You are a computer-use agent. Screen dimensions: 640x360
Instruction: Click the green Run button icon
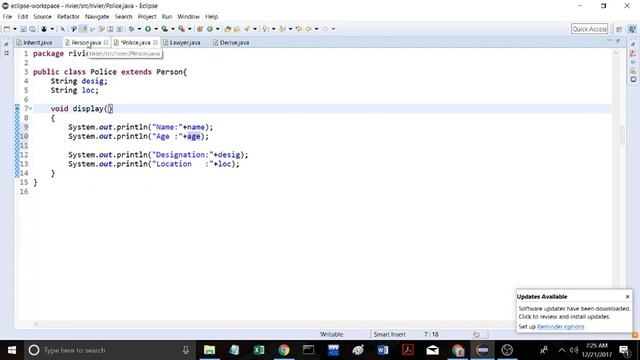point(148,29)
